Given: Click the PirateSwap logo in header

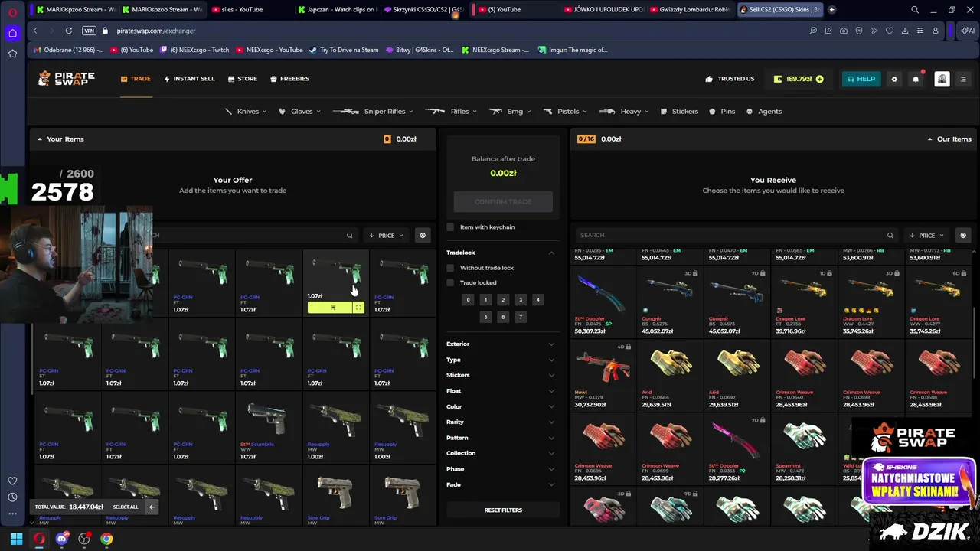Looking at the screenshot, I should (x=67, y=78).
